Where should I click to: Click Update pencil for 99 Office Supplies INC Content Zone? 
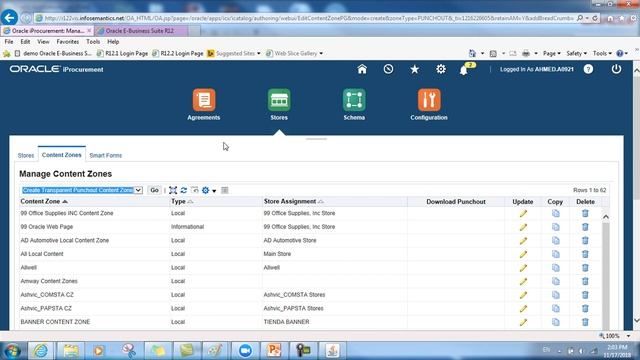coord(523,213)
